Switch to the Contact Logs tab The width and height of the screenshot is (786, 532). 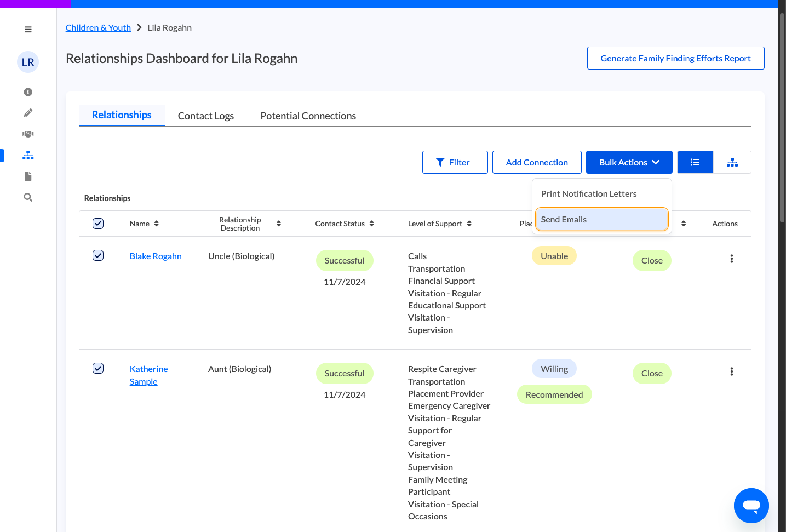[206, 116]
